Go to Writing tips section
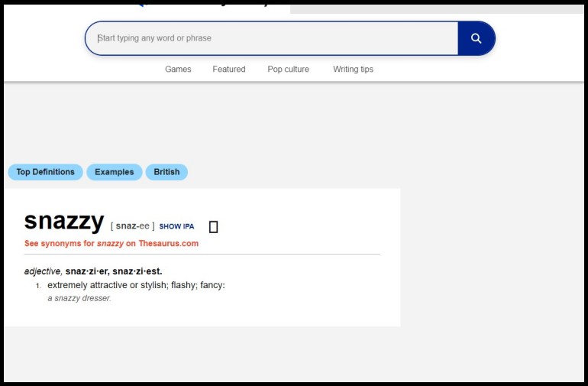588x386 pixels. coord(353,70)
